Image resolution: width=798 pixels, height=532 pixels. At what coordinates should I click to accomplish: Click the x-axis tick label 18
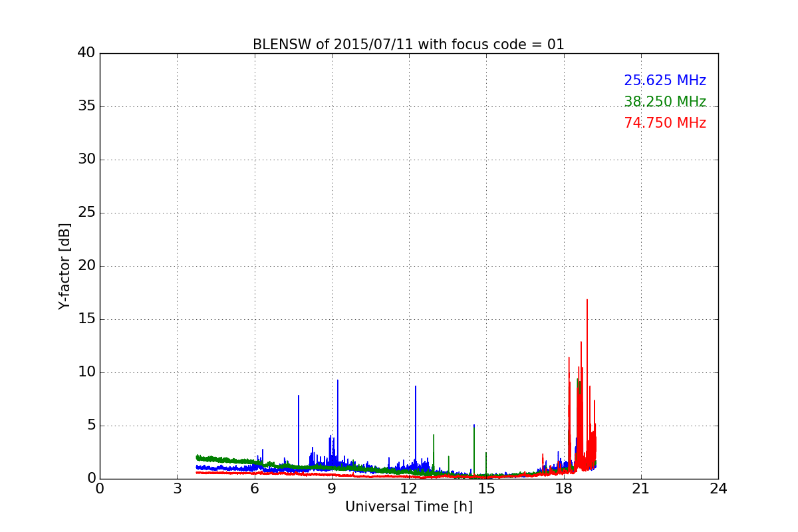click(x=564, y=489)
